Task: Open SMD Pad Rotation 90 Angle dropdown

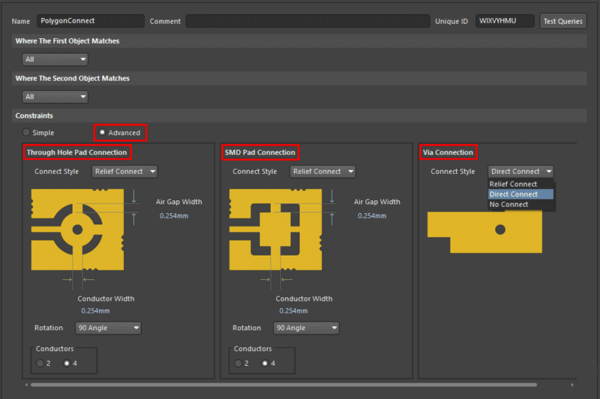Action: (x=306, y=328)
